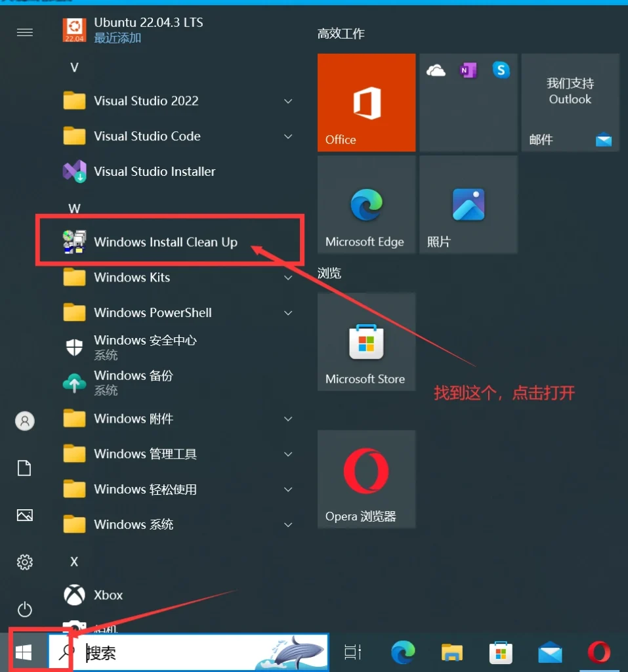Open the Documents icon in Start sidebar
Screen dimensions: 628x672
pos(24,468)
